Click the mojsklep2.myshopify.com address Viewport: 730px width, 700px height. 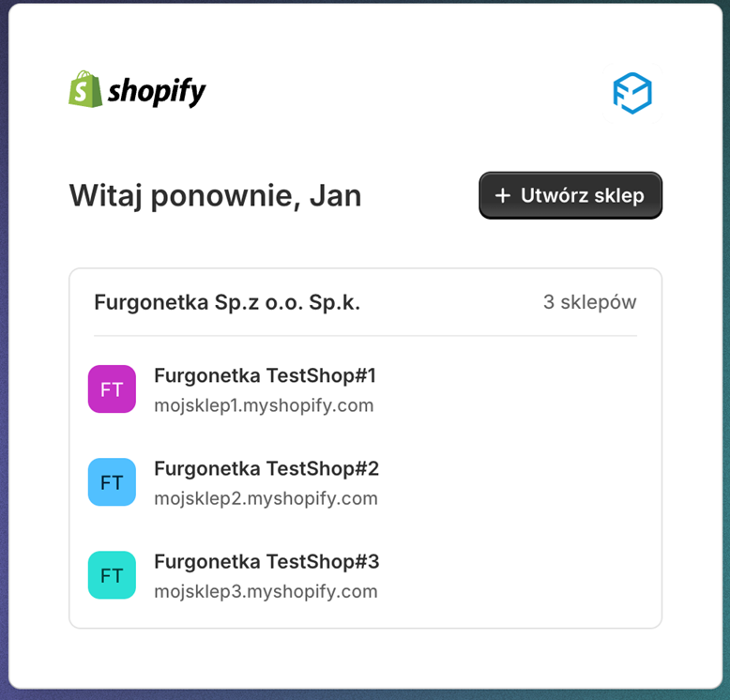pos(266,498)
